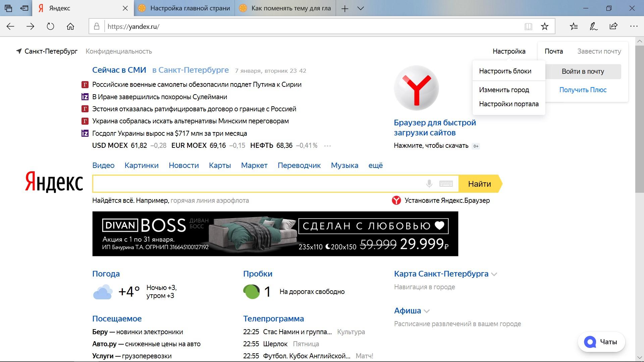Click the location arrow next to Санкт-Петербург
The width and height of the screenshot is (644, 362).
(x=19, y=51)
